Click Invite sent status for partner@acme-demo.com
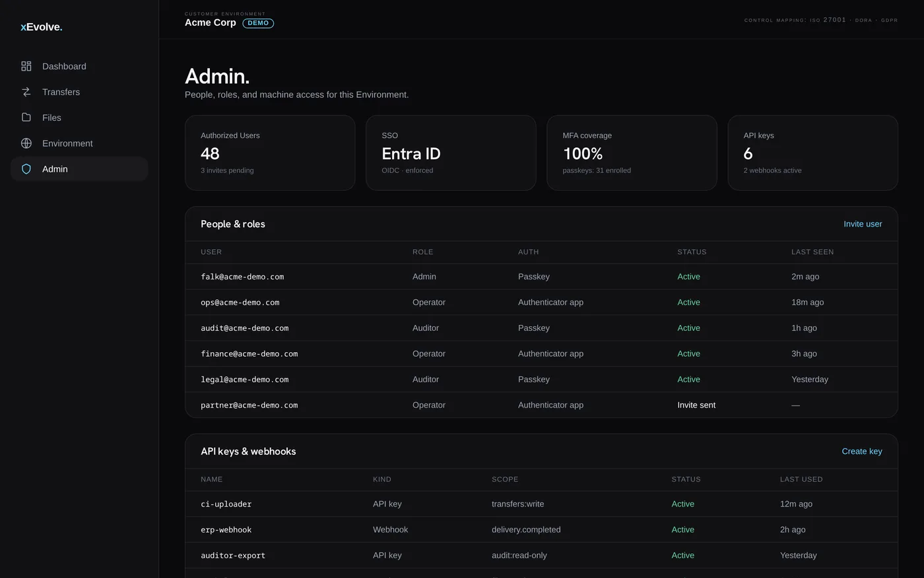Screen dimensions: 924x578 696,405
